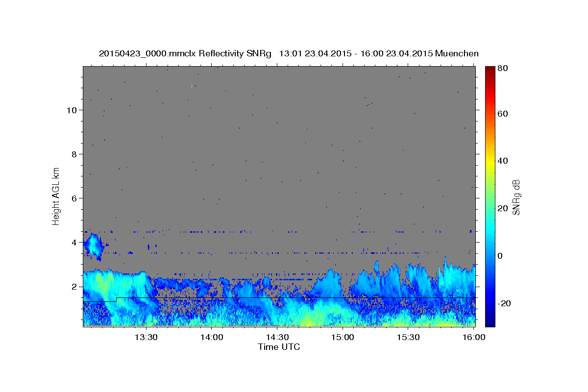Click the plot title text at the top
The image size is (588, 392).
289,53
